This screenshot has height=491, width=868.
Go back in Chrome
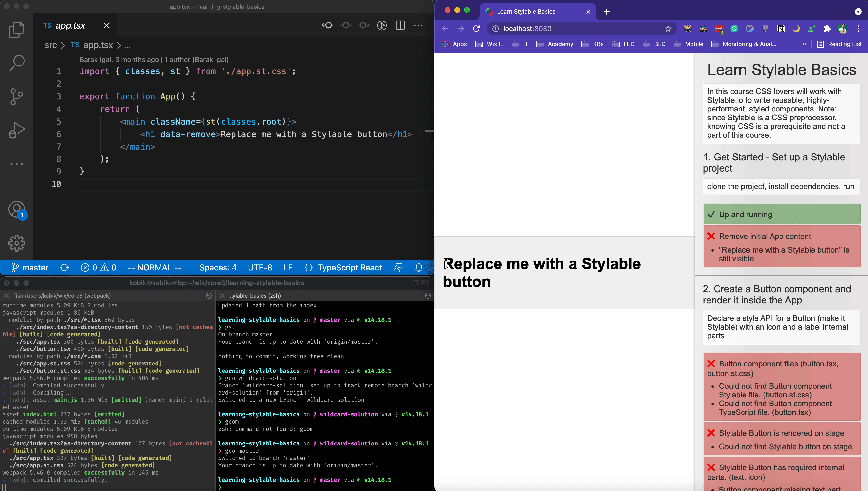(445, 29)
